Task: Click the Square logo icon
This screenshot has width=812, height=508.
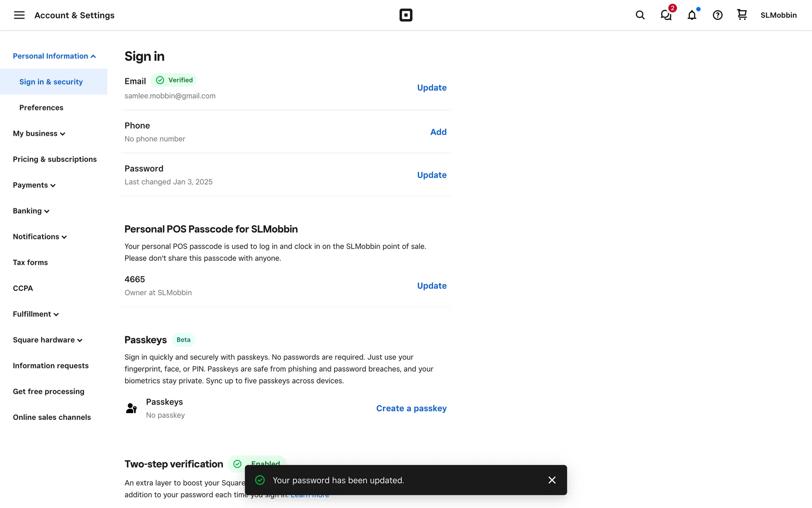Action: pos(406,15)
